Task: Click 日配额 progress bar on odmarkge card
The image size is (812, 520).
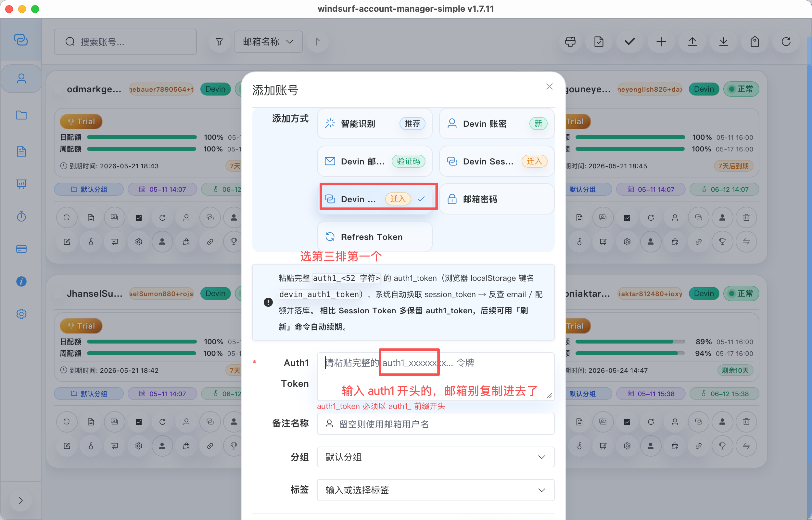Action: coord(142,137)
